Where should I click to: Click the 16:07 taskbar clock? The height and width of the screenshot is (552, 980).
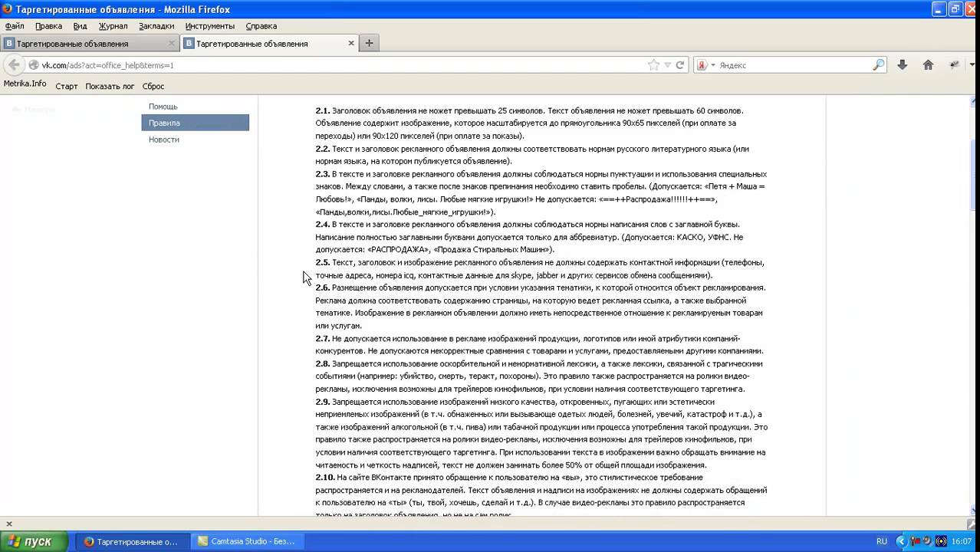point(962,541)
